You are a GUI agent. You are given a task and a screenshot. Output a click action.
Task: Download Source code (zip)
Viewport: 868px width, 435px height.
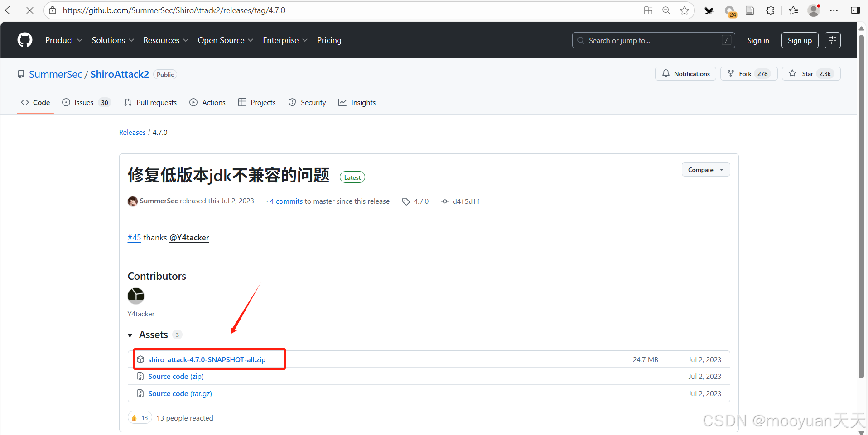point(176,376)
